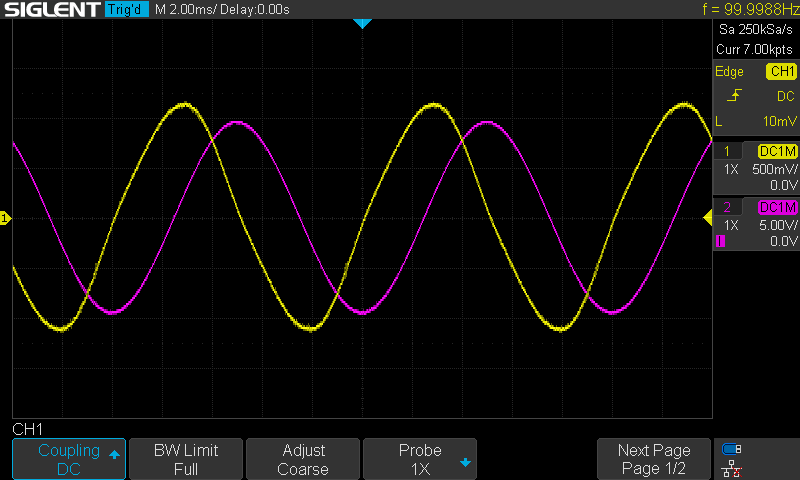Click the trigger level 10mV value

(780, 121)
